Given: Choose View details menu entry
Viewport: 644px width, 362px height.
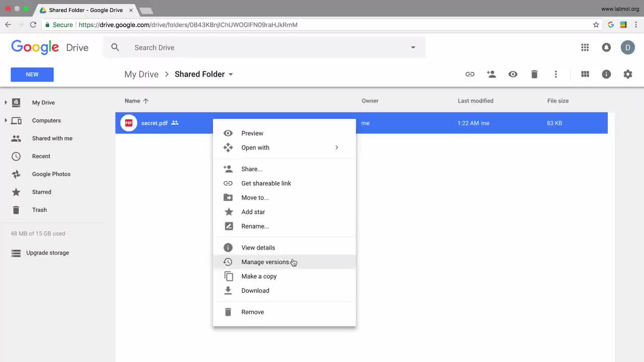Looking at the screenshot, I should point(284,247).
